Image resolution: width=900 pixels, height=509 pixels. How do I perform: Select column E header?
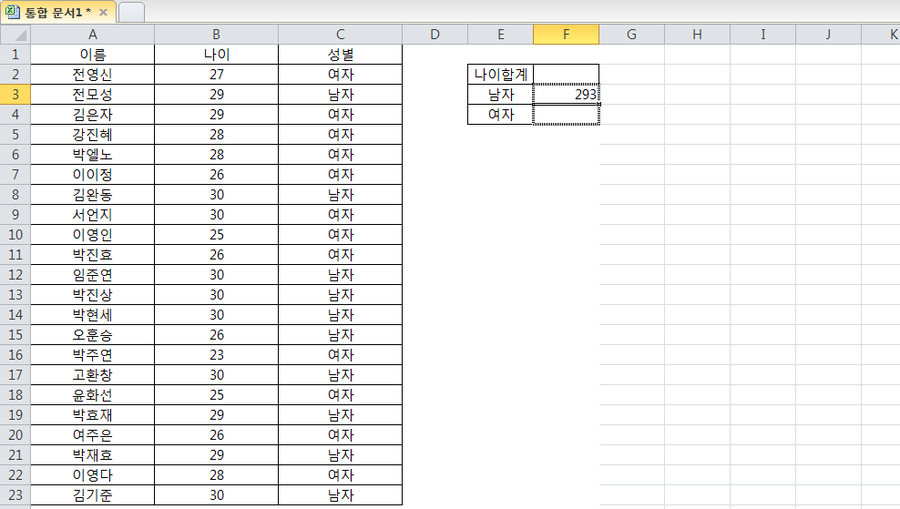(501, 34)
